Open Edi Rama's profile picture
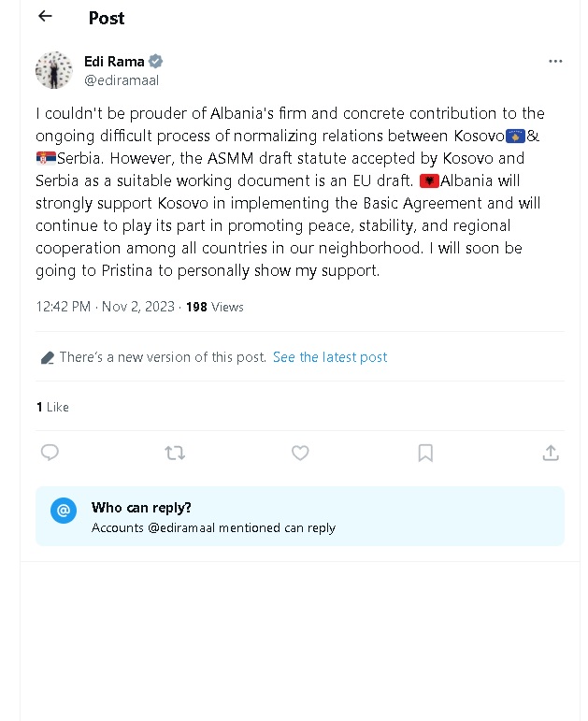 click(x=54, y=70)
